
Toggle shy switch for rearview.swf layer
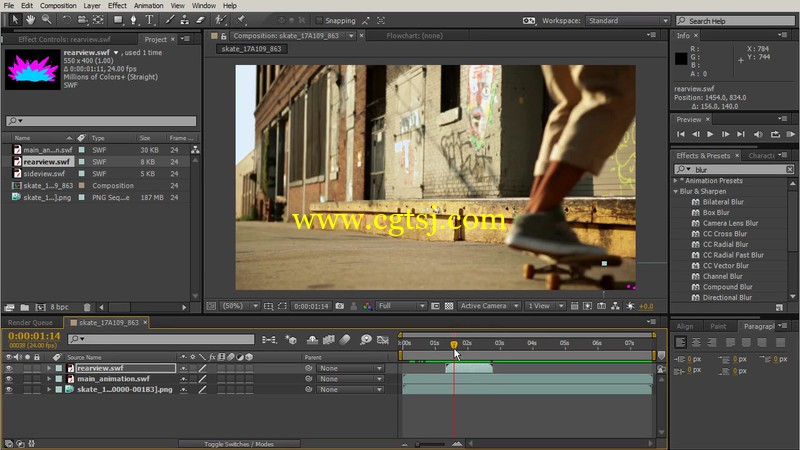click(x=183, y=368)
